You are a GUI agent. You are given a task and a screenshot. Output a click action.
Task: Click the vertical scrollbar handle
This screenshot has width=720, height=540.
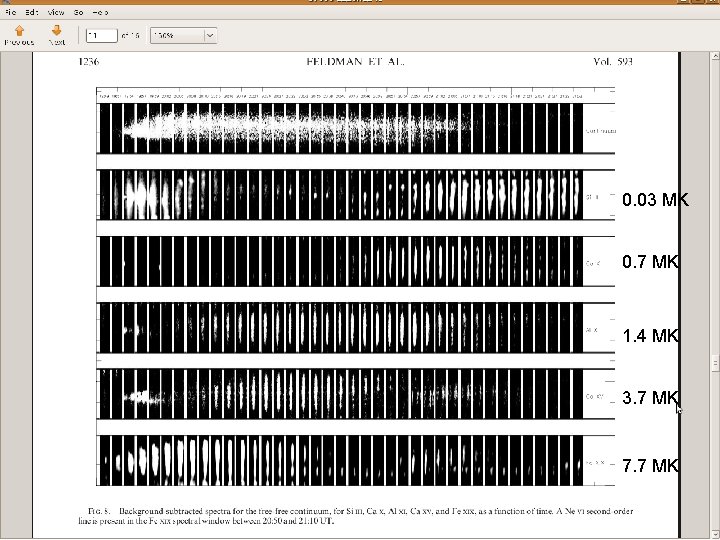[715, 362]
